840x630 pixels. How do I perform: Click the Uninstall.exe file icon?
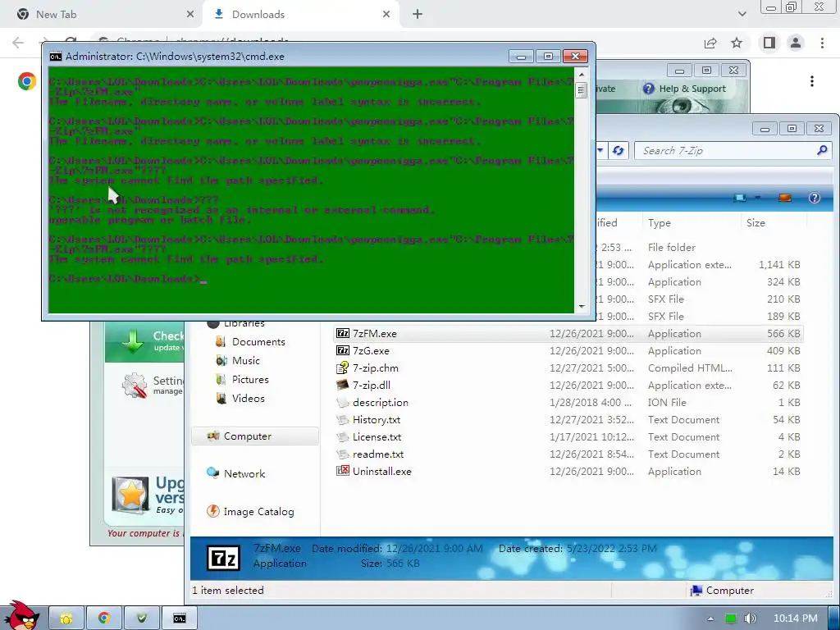[342, 471]
